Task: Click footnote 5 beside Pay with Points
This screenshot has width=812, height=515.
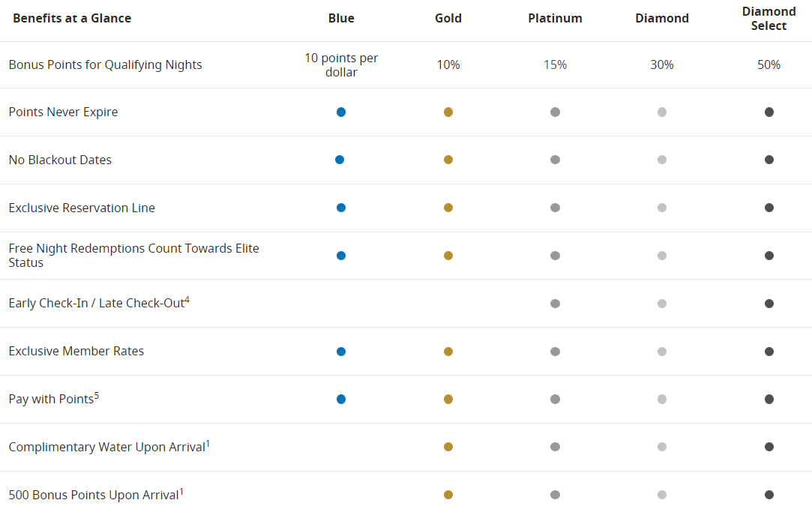Action: (96, 395)
